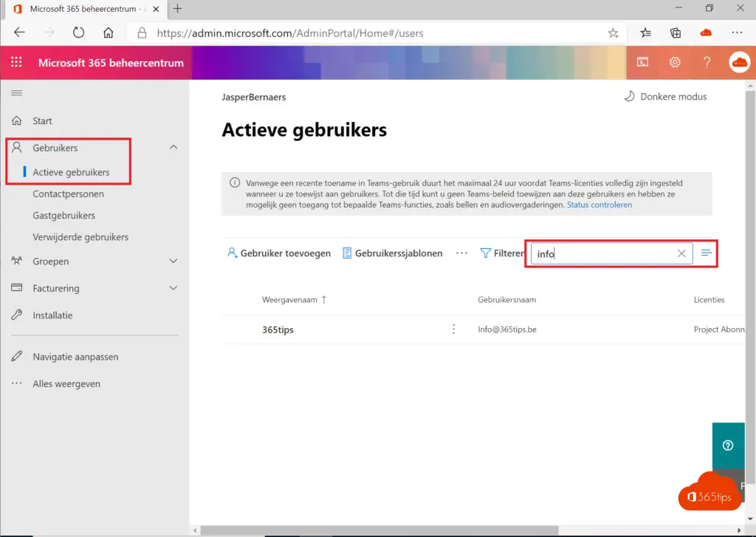Click Gebruiker toevoegen

tap(278, 253)
